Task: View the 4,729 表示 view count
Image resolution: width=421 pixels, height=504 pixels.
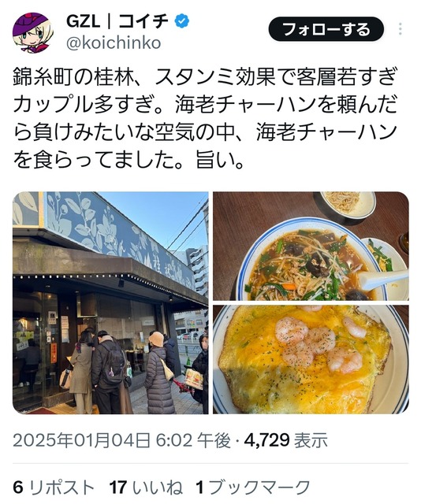Action: 286,440
